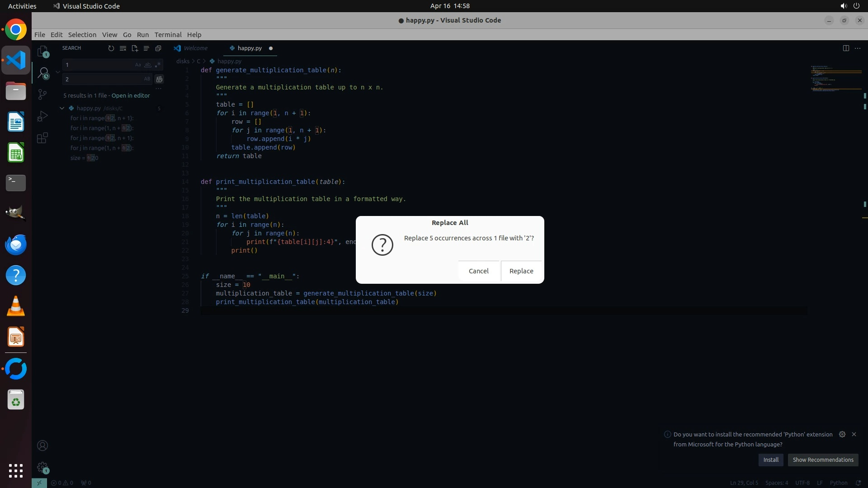
Task: Open Run and Debug view
Action: point(42,116)
